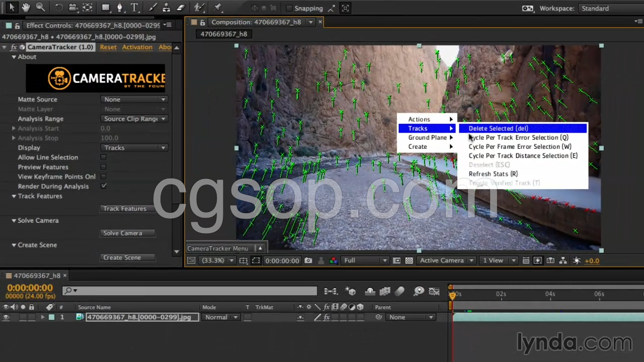Viewport: 644px width, 362px height.
Task: Select the Eraser tool
Action: (181, 8)
